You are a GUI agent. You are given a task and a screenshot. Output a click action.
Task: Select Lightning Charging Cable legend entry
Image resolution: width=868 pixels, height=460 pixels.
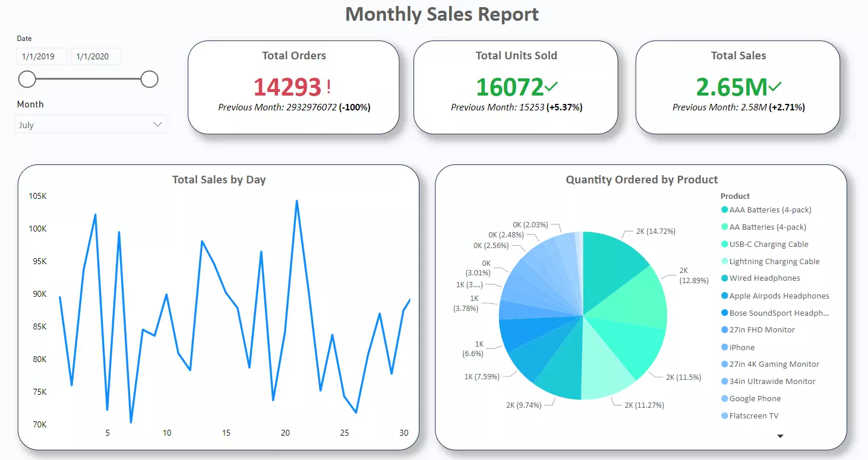point(770,261)
